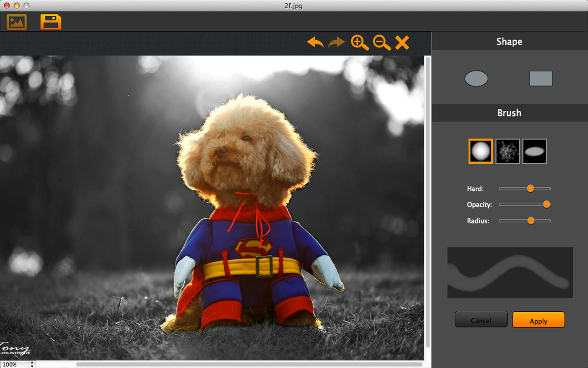
Task: Click the Hard label
Action: [x=475, y=189]
